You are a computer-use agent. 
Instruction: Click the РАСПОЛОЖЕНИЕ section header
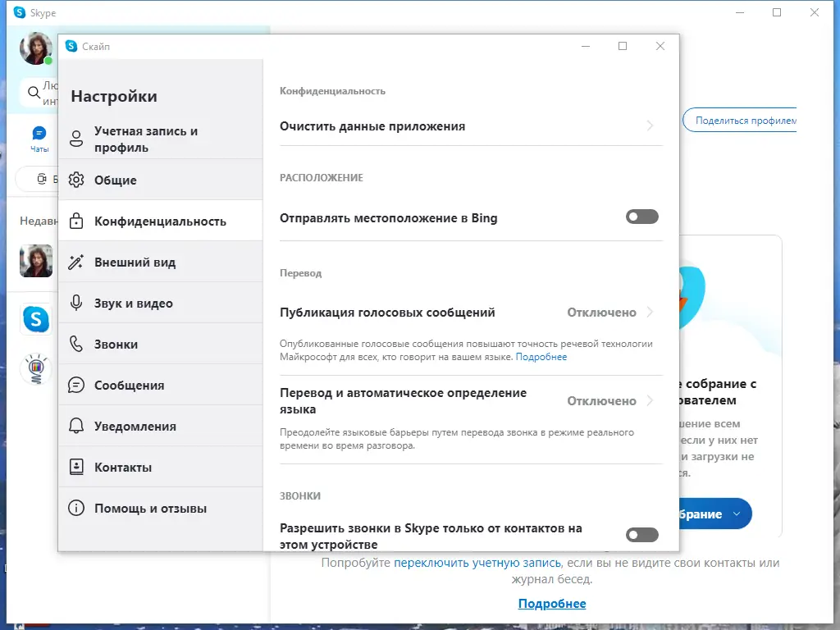tap(322, 178)
